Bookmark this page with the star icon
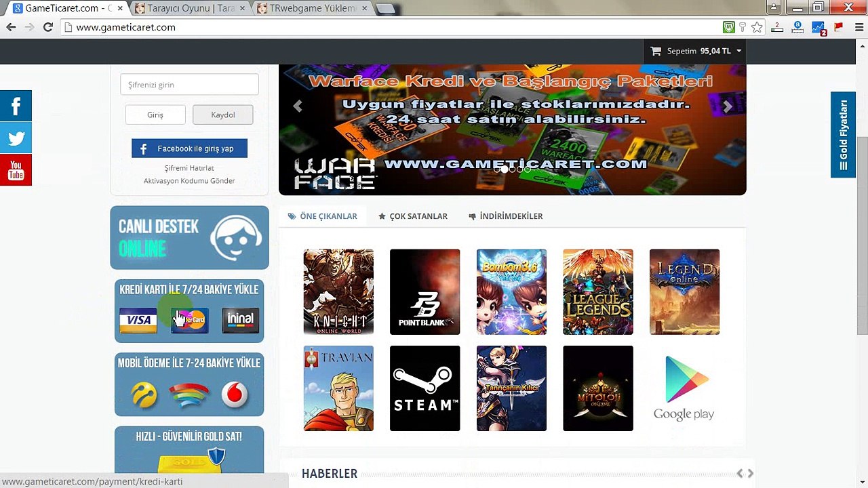The image size is (868, 488). (x=757, y=27)
